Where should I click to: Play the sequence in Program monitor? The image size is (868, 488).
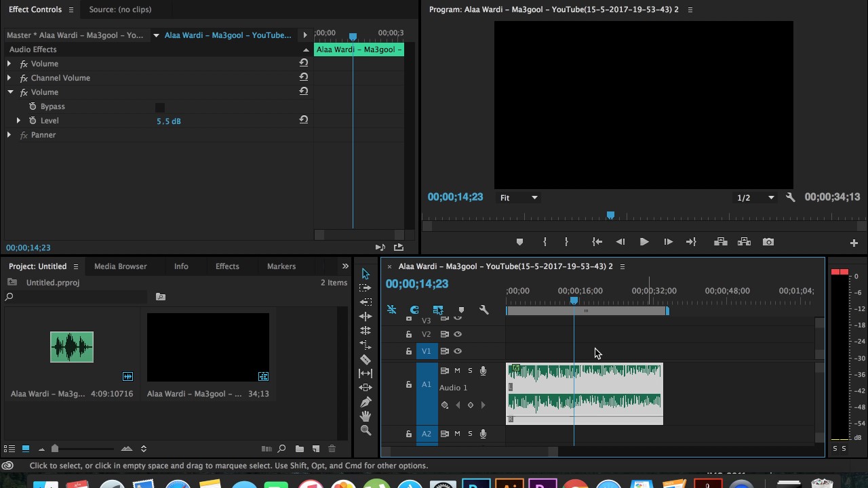(644, 242)
